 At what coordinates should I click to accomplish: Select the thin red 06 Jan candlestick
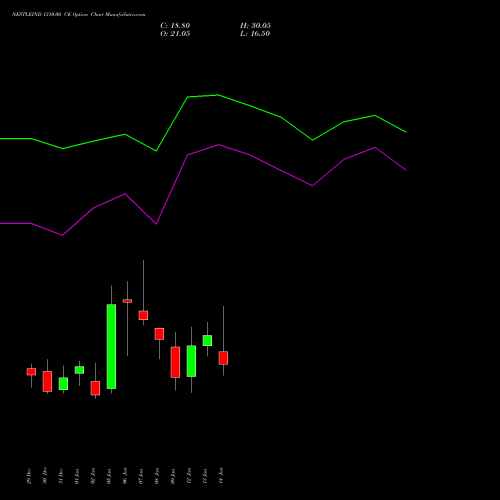coord(127,301)
